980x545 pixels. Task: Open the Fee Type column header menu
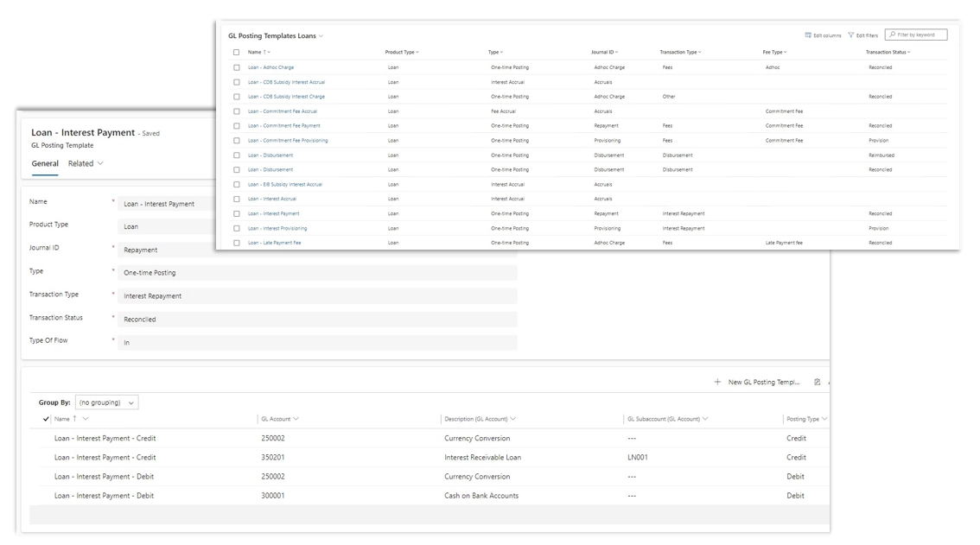point(774,53)
